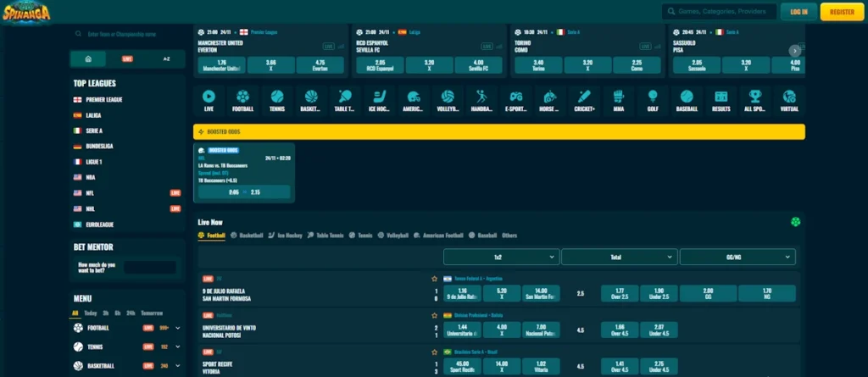
Task: Filter menu by Today
Action: pos(90,313)
